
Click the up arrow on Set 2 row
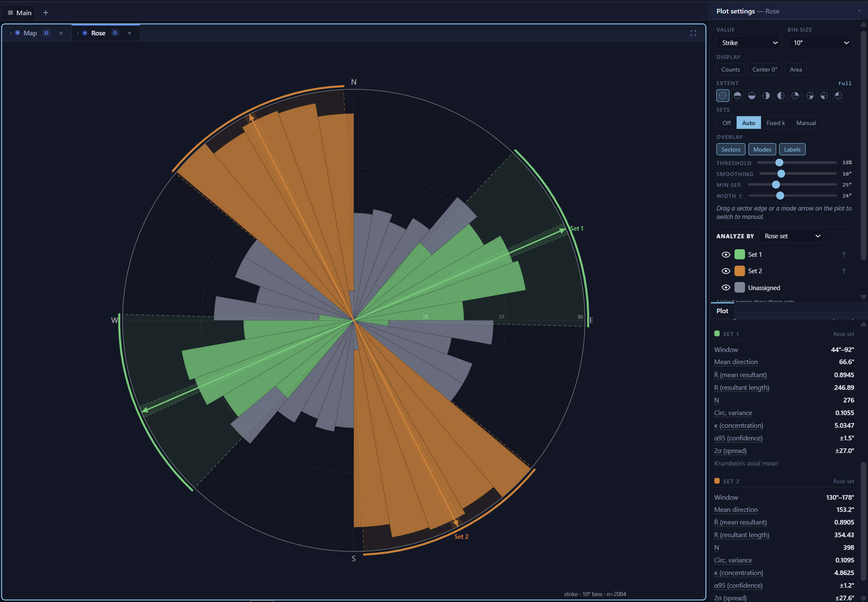pyautogui.click(x=844, y=271)
